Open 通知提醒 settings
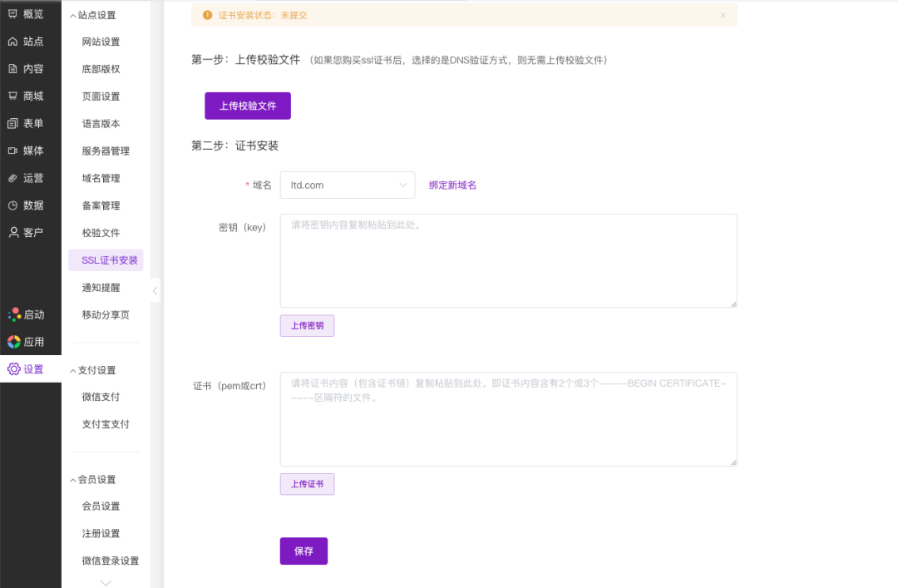Viewport: 898px width, 588px height. [101, 288]
